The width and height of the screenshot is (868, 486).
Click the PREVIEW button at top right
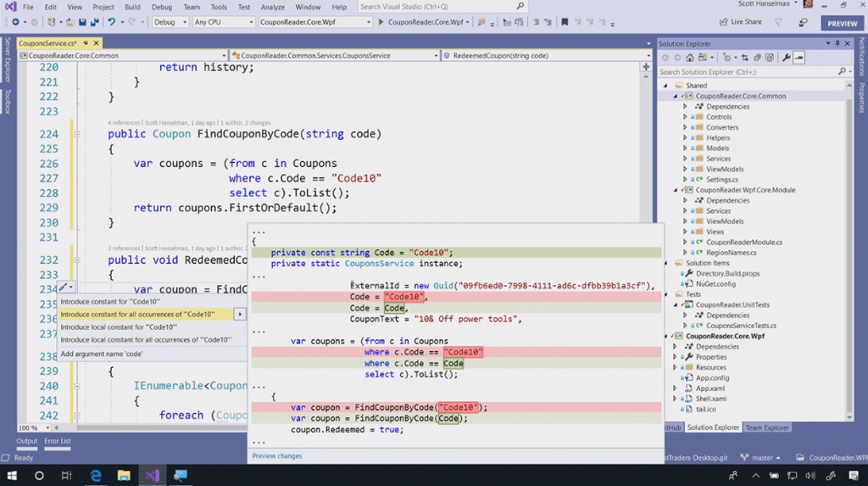842,24
